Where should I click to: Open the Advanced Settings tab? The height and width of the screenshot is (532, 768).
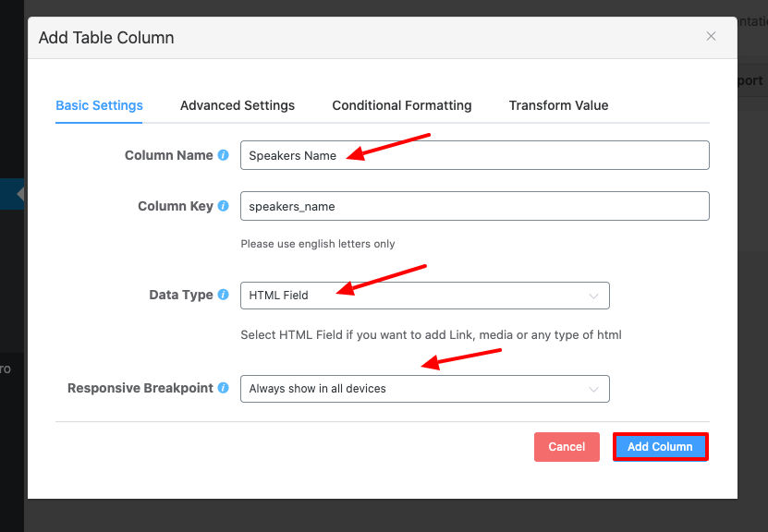[x=238, y=105]
